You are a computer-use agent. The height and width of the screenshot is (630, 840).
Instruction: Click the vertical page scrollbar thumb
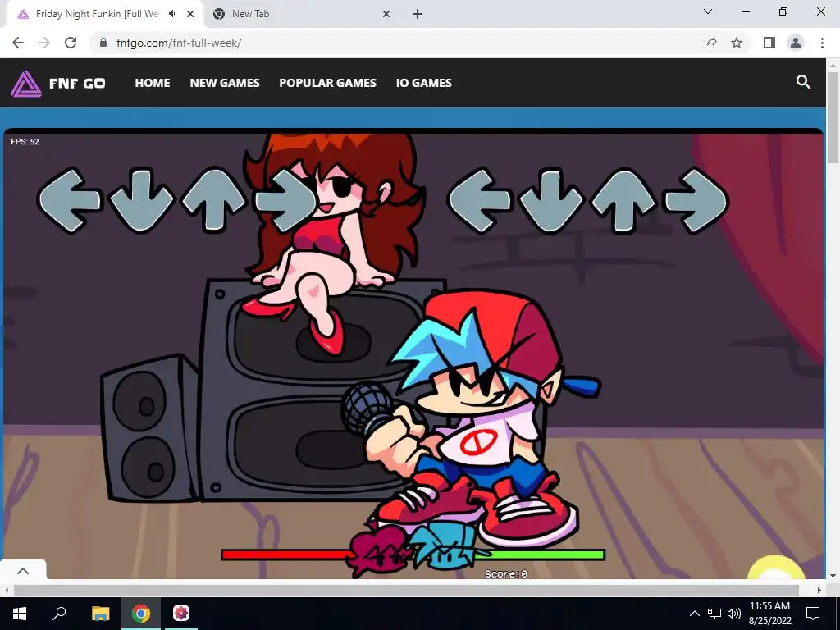833,118
